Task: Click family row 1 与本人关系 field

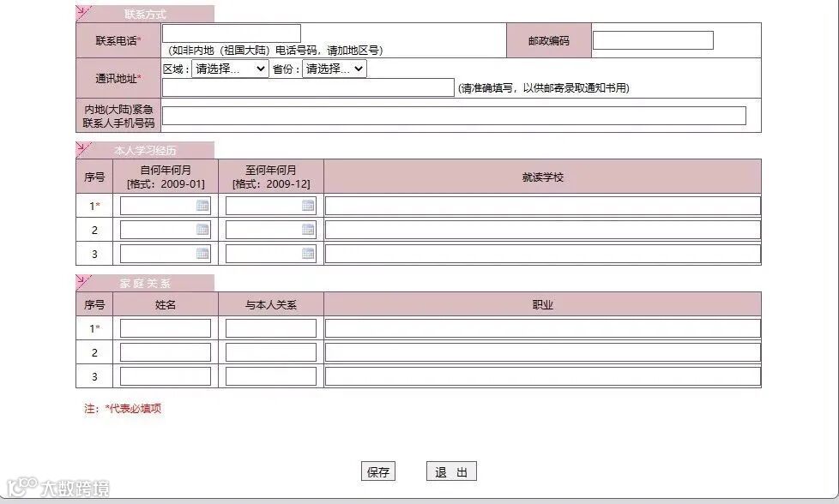Action: point(271,328)
